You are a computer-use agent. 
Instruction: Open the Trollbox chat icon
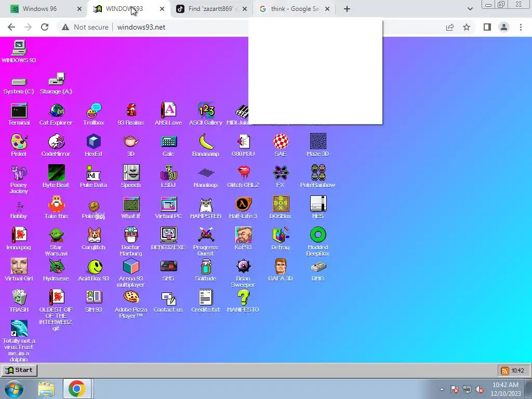[94, 114]
